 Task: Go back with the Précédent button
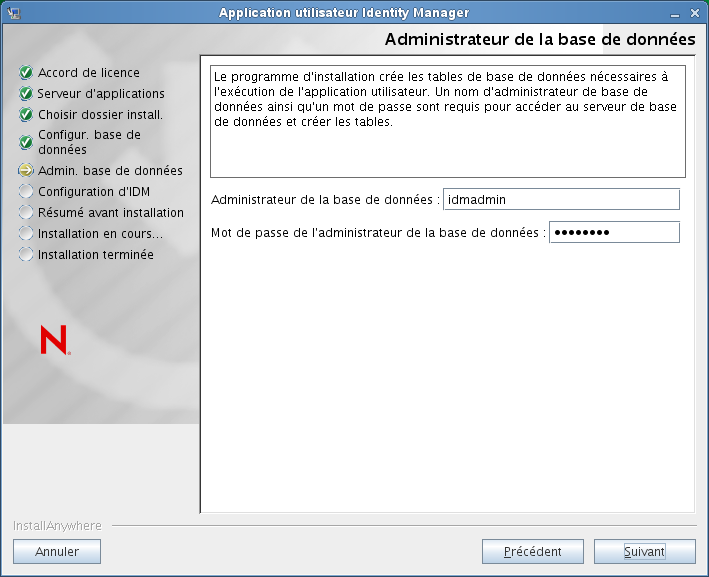533,551
